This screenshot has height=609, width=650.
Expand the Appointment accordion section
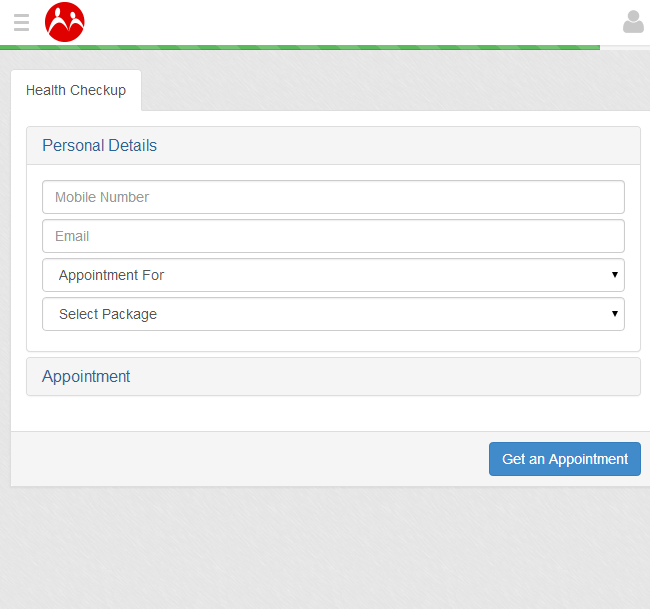click(333, 376)
